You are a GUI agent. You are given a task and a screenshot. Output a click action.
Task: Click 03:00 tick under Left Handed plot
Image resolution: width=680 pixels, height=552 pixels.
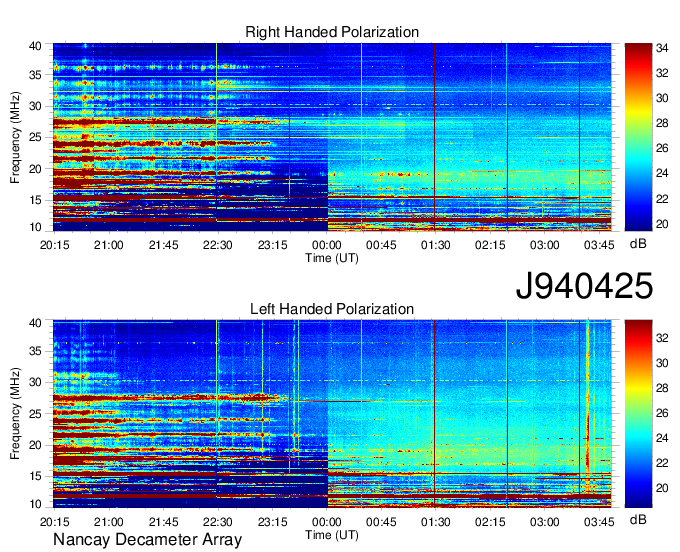[544, 522]
